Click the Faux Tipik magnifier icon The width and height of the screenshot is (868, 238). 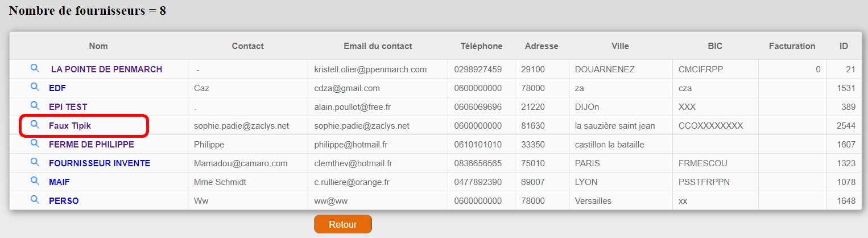[x=35, y=125]
